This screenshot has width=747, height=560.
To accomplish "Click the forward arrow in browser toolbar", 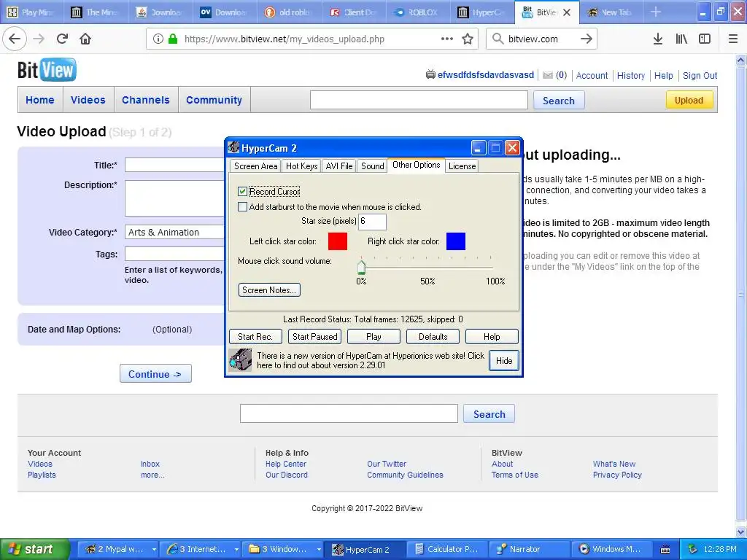I will coord(39,39).
